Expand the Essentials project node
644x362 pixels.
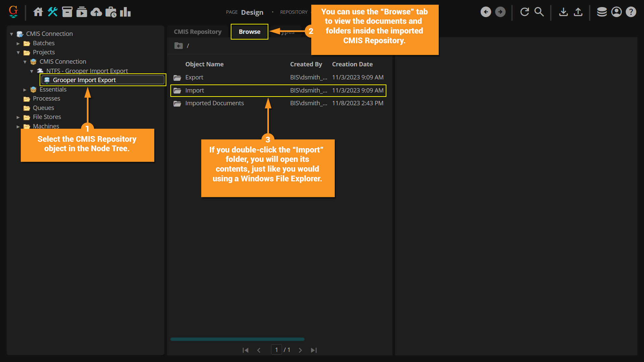[x=25, y=90]
